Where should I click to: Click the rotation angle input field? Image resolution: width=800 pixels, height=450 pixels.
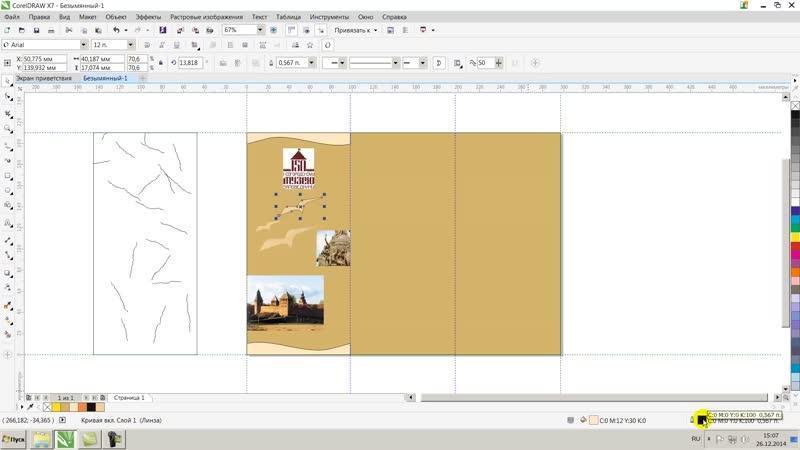tap(189, 63)
